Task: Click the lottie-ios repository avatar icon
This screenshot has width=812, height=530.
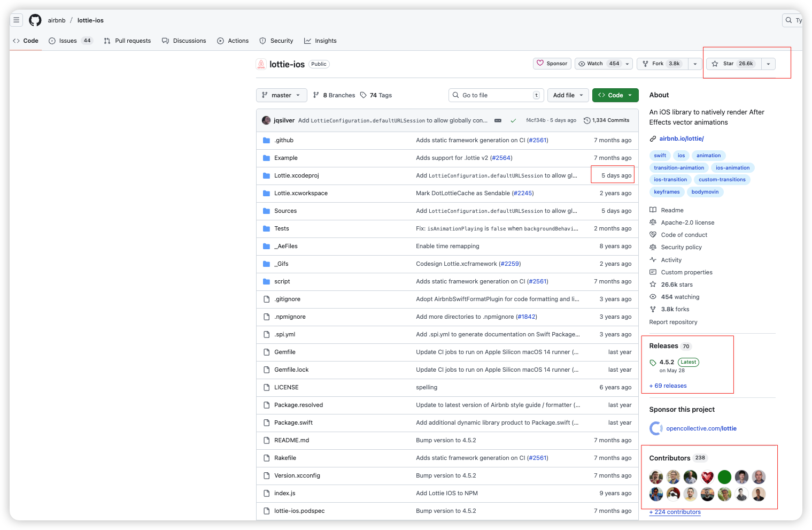Action: click(261, 64)
